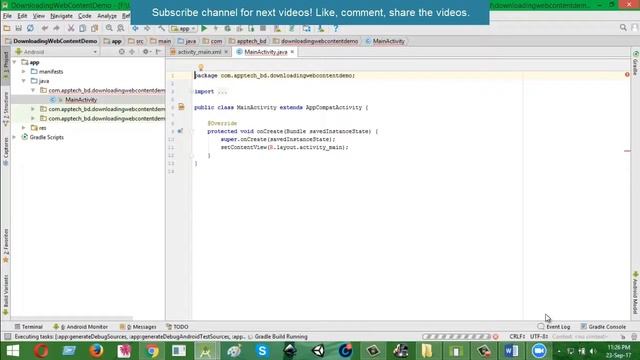Click the Stop square toolbar icon
The image size is (640, 360).
(263, 29)
